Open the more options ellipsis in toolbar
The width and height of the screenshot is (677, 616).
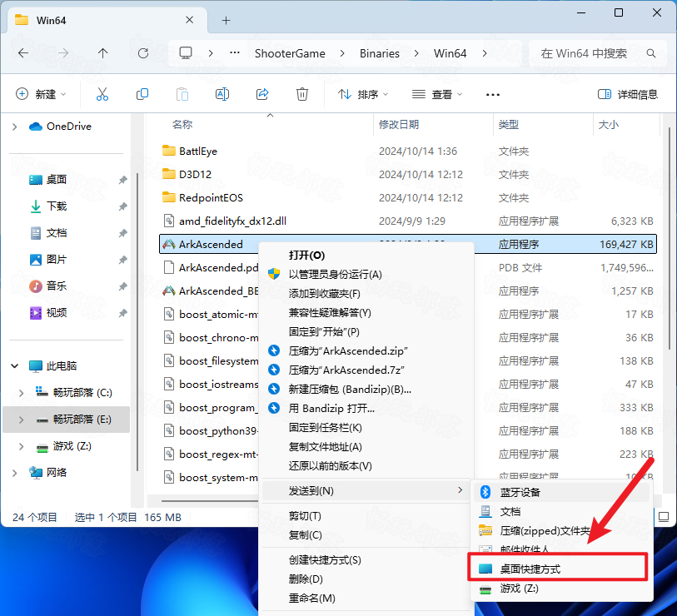493,95
